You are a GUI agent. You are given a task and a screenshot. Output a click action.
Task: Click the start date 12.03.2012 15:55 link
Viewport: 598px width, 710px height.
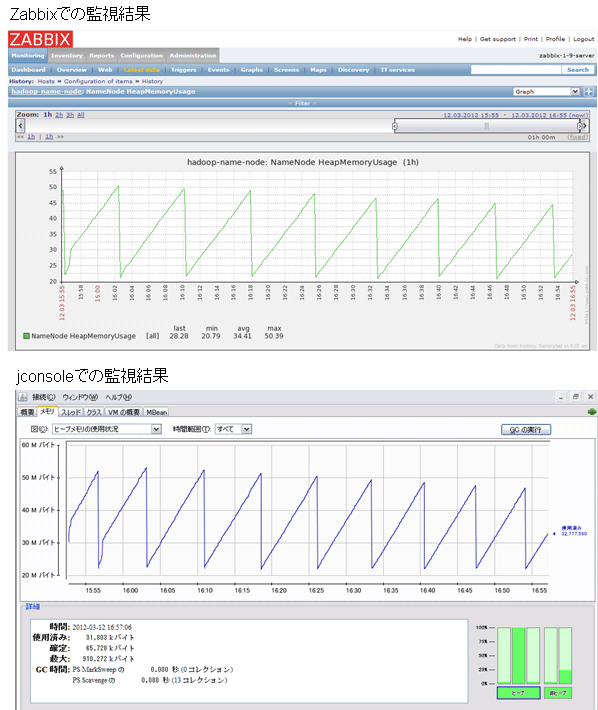pyautogui.click(x=471, y=115)
